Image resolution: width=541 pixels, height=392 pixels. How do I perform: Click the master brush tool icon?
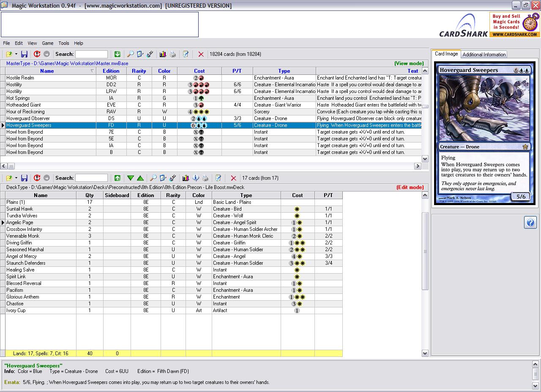click(150, 54)
